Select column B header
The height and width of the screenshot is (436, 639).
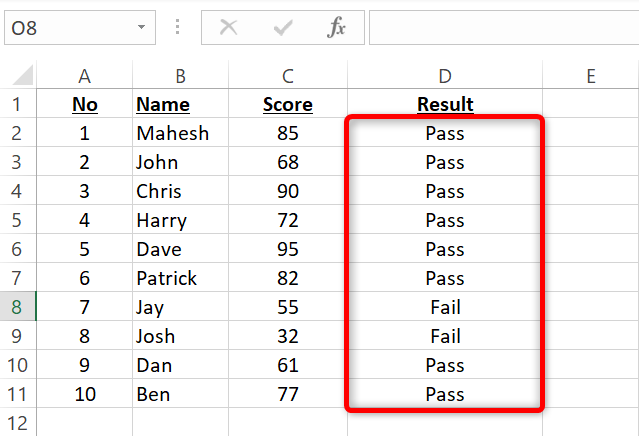180,76
